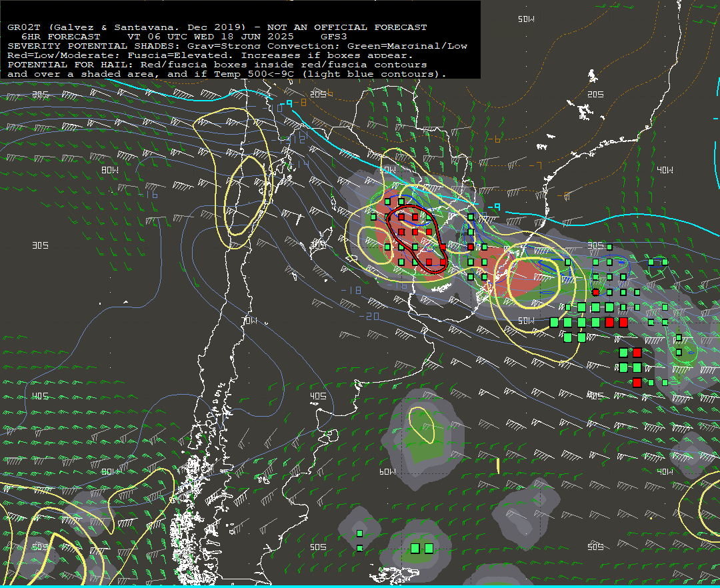Click the orange '-6' contour label
Viewport: 720px width, 588px height.
(x=494, y=139)
